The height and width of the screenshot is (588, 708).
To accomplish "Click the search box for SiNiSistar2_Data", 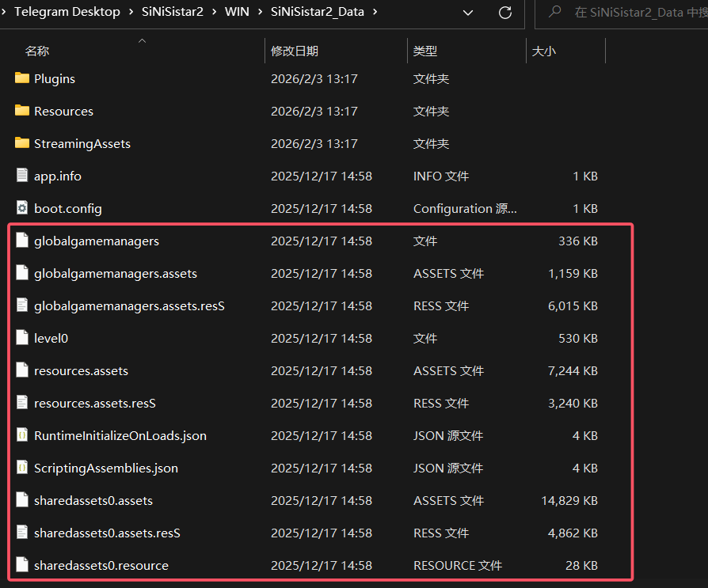I will (x=634, y=12).
